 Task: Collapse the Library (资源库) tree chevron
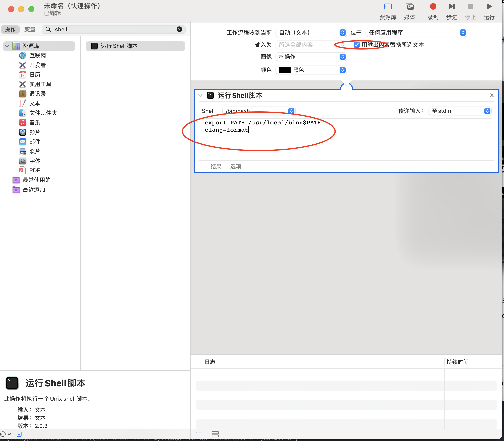[7, 46]
